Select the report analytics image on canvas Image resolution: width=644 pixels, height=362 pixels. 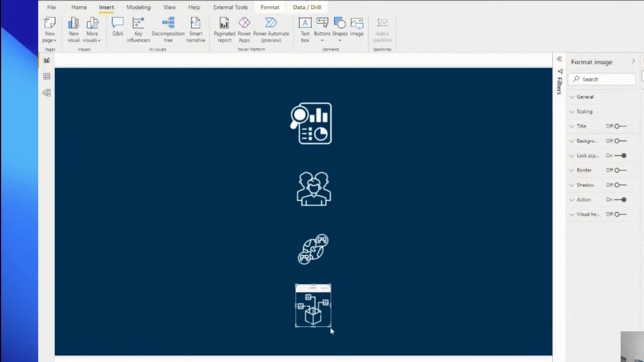pyautogui.click(x=311, y=123)
